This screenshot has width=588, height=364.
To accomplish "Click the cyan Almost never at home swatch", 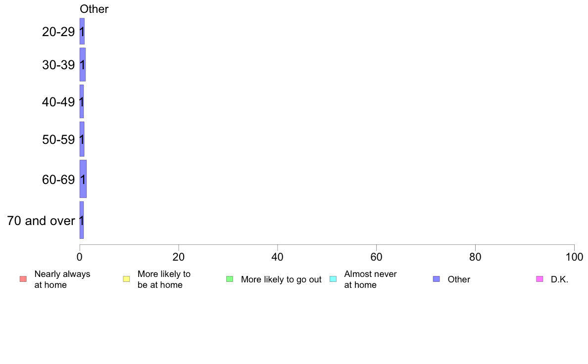I will (333, 279).
